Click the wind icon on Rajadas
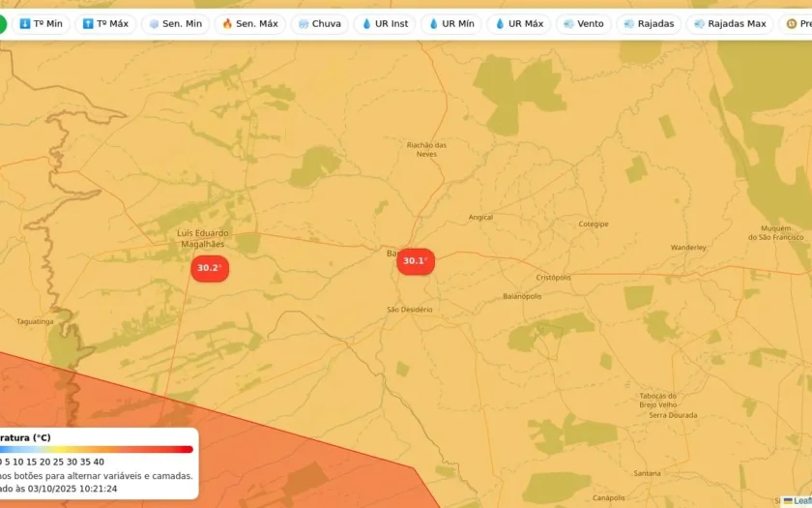The image size is (812, 508). click(x=629, y=24)
